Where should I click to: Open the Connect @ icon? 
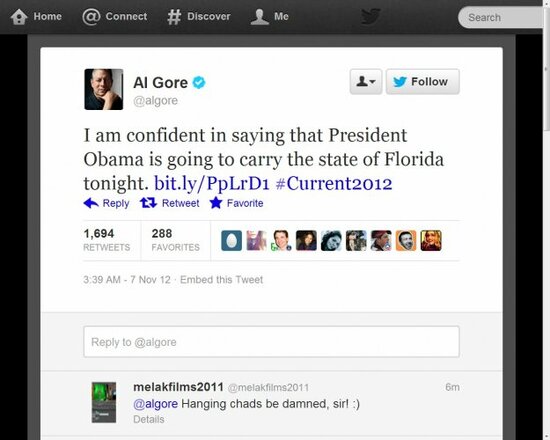91,17
